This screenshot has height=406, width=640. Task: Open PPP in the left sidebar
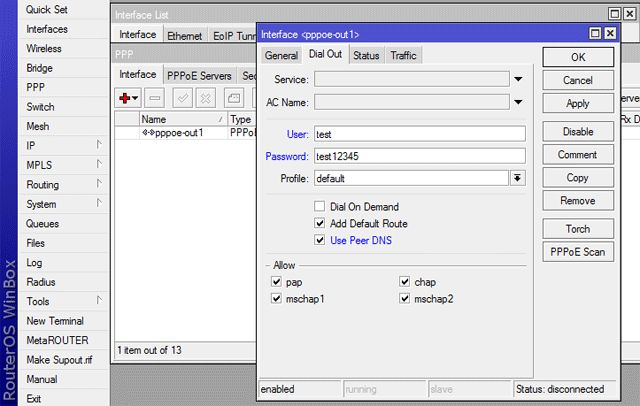coord(36,87)
